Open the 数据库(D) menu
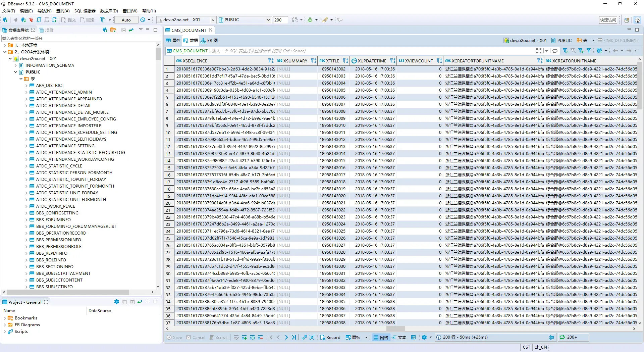Viewport: 644px width, 352px height. [x=109, y=11]
